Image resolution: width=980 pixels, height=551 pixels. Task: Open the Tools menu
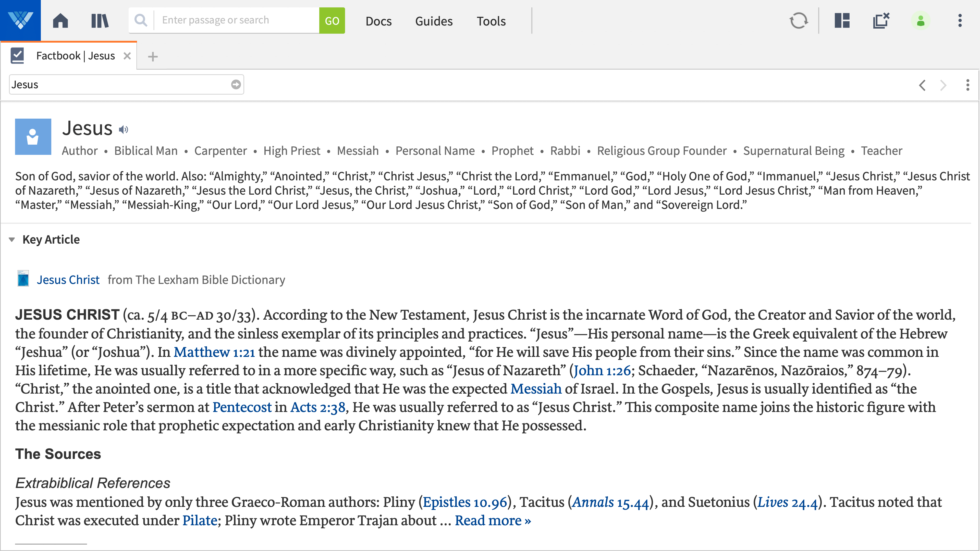tap(491, 21)
